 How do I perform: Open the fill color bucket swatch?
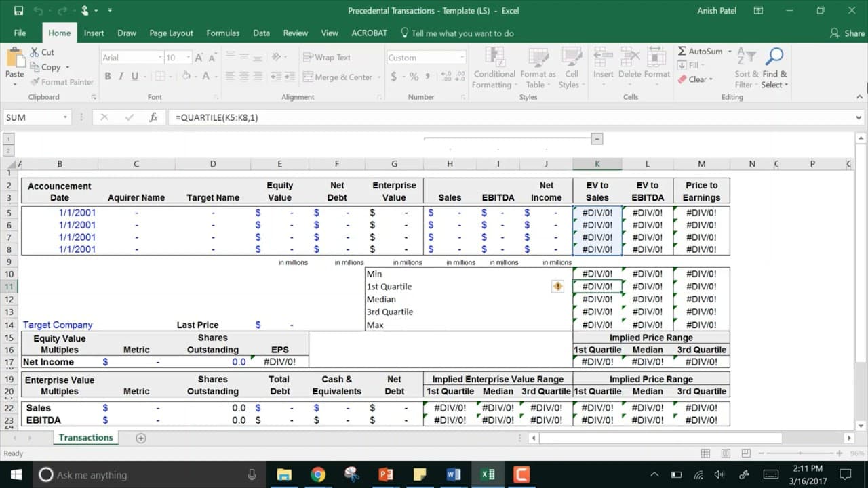pos(186,77)
